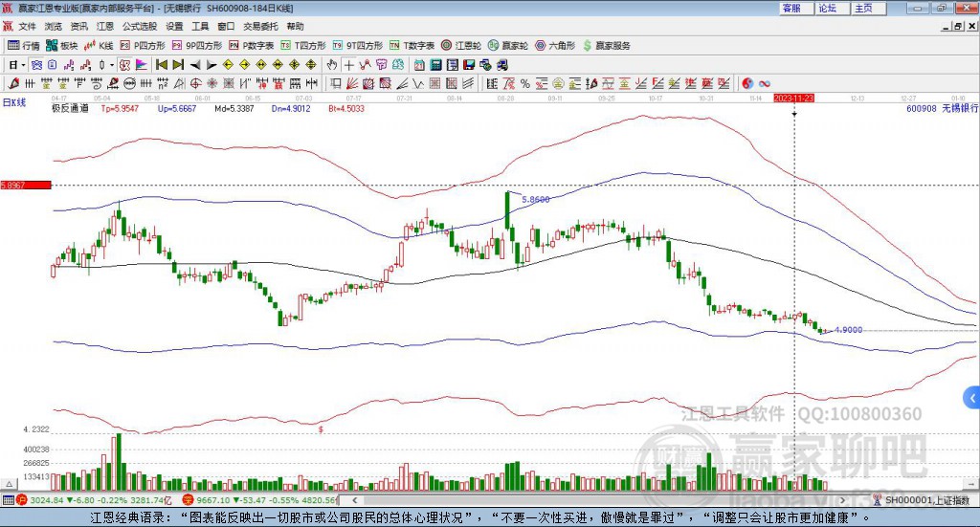Click the 主页 homepage button
This screenshot has width=980, height=527.
tap(869, 8)
